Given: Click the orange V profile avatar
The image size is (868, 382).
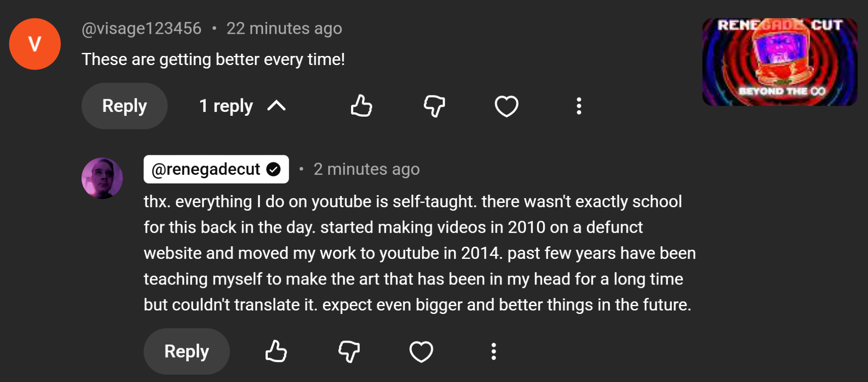Looking at the screenshot, I should click(35, 44).
